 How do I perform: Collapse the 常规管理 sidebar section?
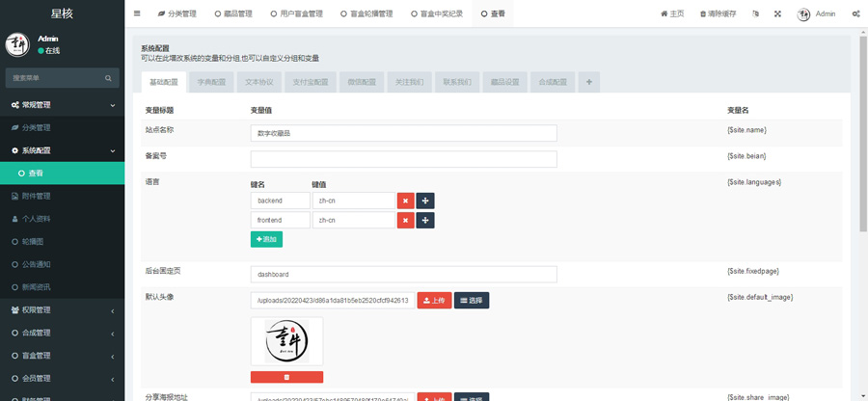click(x=62, y=104)
